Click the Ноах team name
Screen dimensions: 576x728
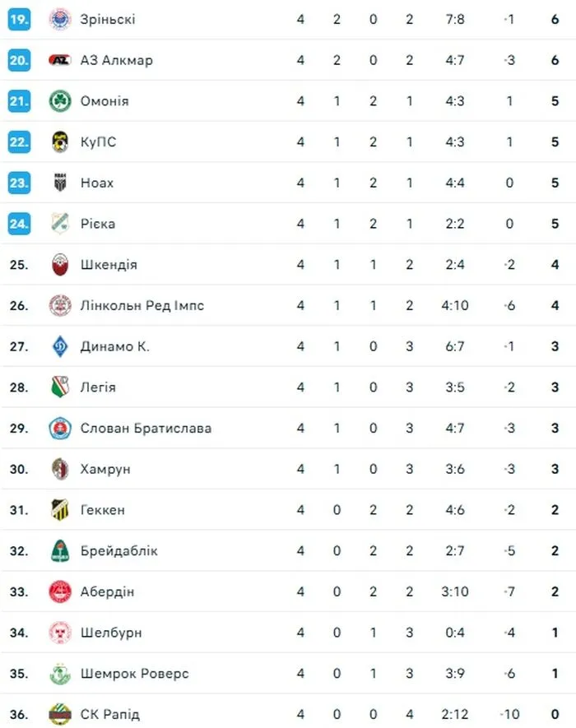click(97, 183)
